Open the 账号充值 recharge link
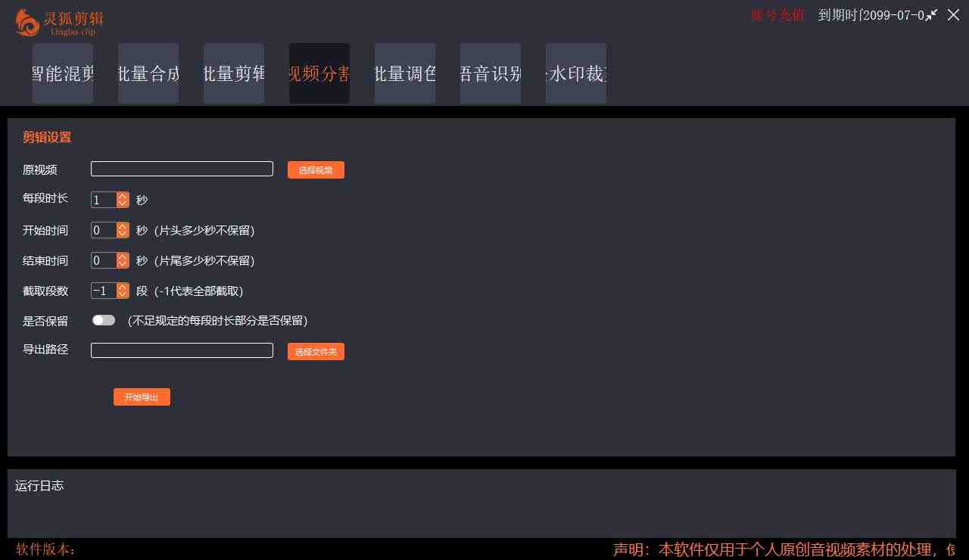This screenshot has width=969, height=560. tap(777, 14)
